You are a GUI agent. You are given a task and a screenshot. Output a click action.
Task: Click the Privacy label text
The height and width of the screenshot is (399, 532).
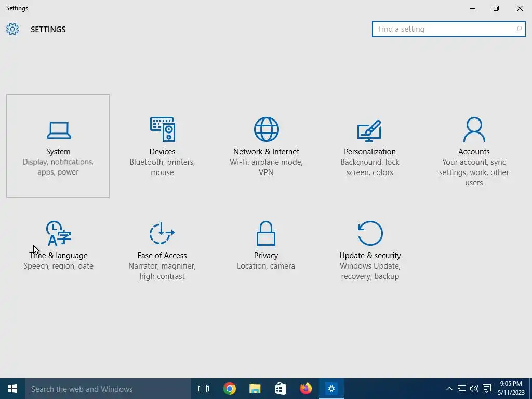coord(266,256)
